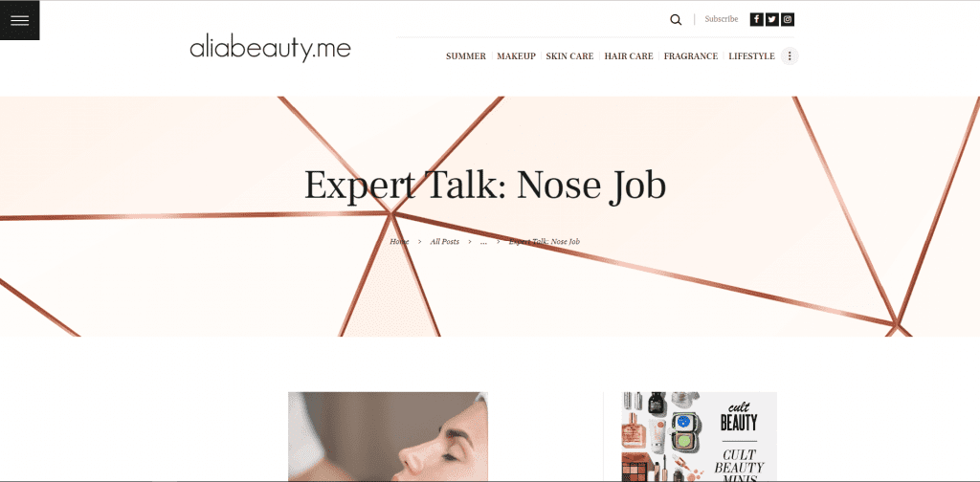Open All Posts breadcrumb link
This screenshot has width=980, height=482.
(x=444, y=242)
